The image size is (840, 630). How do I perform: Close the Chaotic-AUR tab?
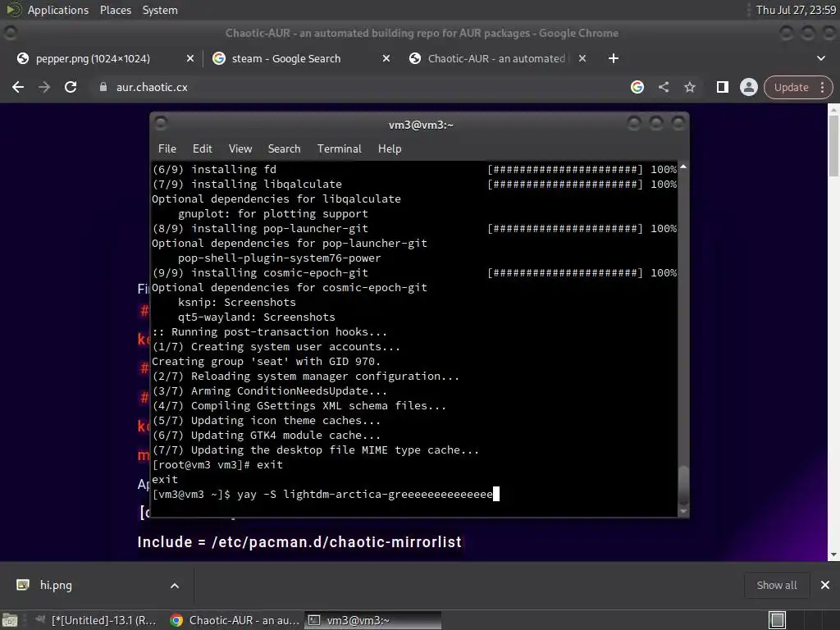point(582,58)
